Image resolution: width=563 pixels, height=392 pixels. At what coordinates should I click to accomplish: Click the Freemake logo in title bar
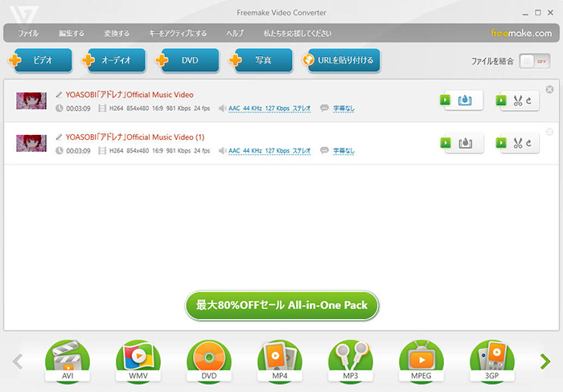[x=23, y=15]
